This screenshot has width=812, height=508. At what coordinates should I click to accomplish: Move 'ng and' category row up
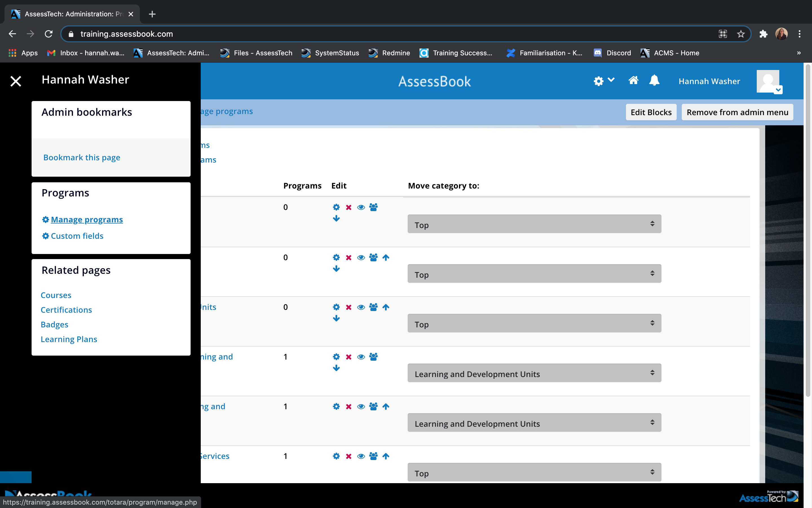point(386,406)
